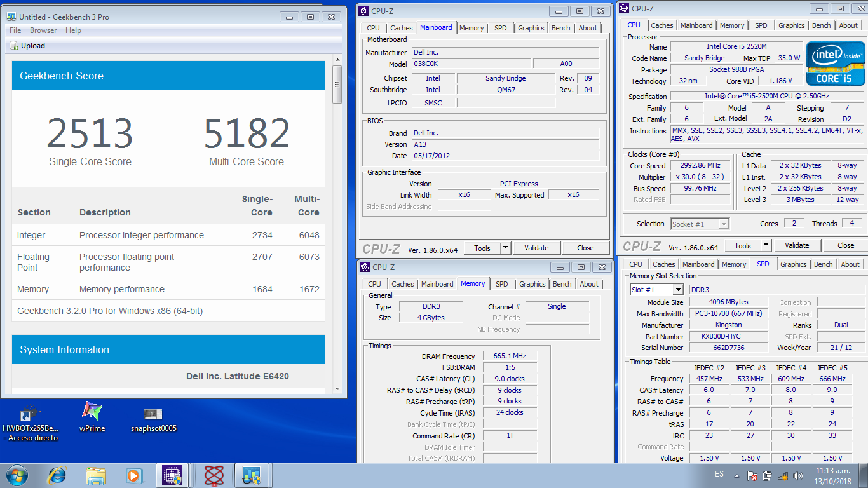Click Tools button in Mainboard CPU-Z window

(x=482, y=248)
